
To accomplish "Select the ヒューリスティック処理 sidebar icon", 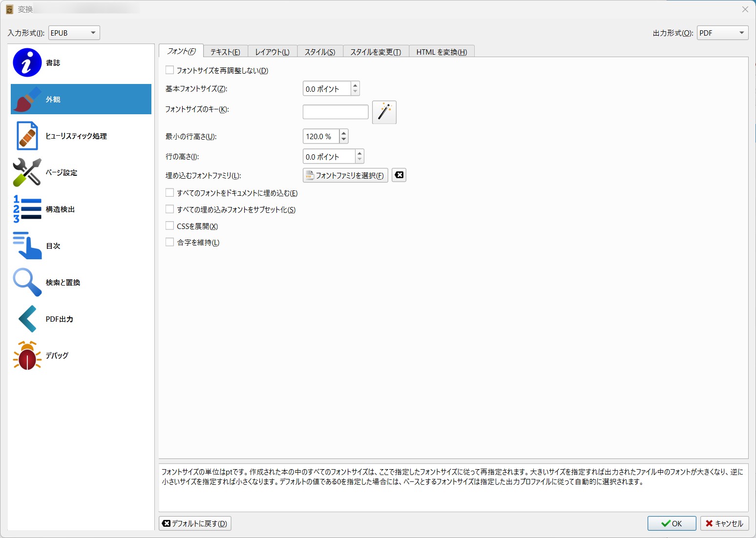I will [x=27, y=136].
